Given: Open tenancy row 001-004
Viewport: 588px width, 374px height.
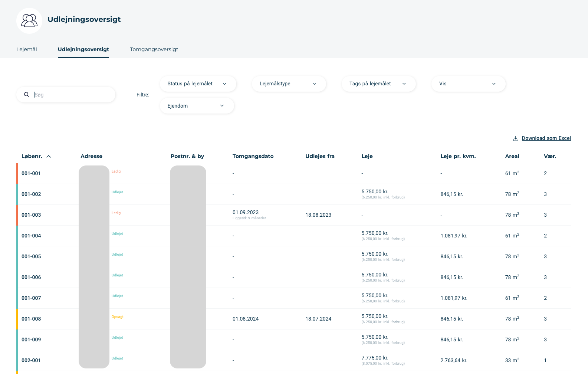Looking at the screenshot, I should pos(293,236).
